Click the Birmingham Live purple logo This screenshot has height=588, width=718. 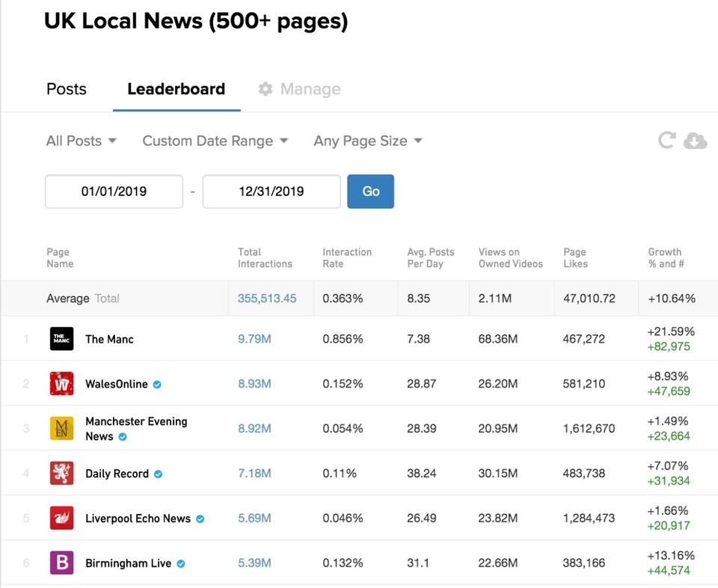point(61,563)
